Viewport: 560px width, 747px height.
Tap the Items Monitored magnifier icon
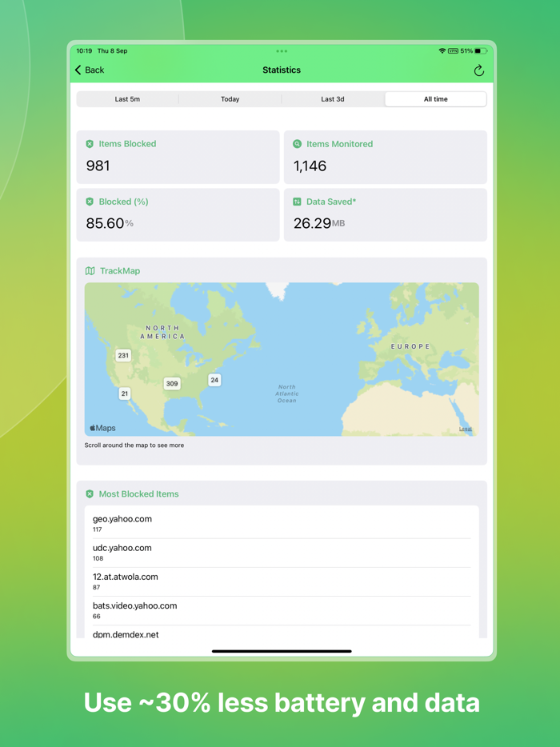tap(297, 144)
